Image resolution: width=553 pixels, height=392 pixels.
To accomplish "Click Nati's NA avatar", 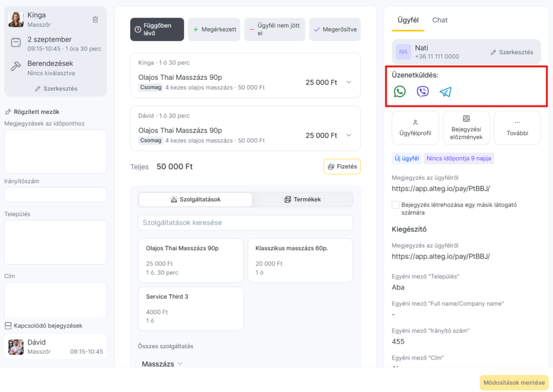I will point(403,52).
